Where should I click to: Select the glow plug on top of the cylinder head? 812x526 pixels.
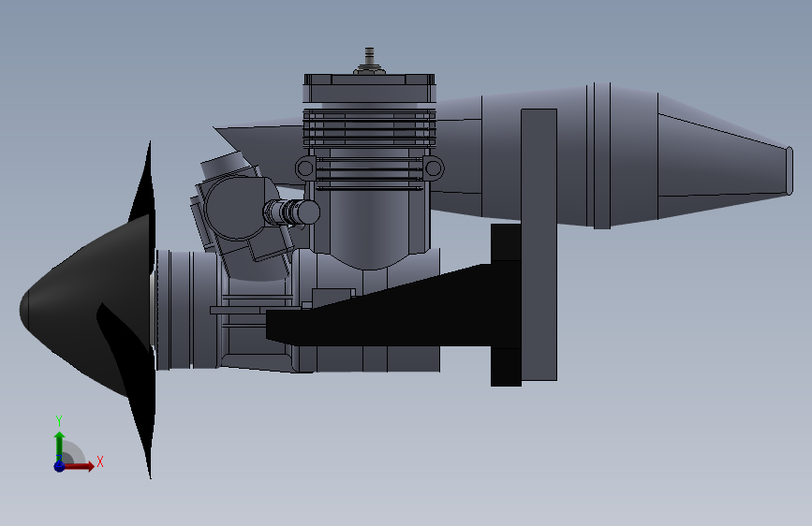(x=369, y=62)
